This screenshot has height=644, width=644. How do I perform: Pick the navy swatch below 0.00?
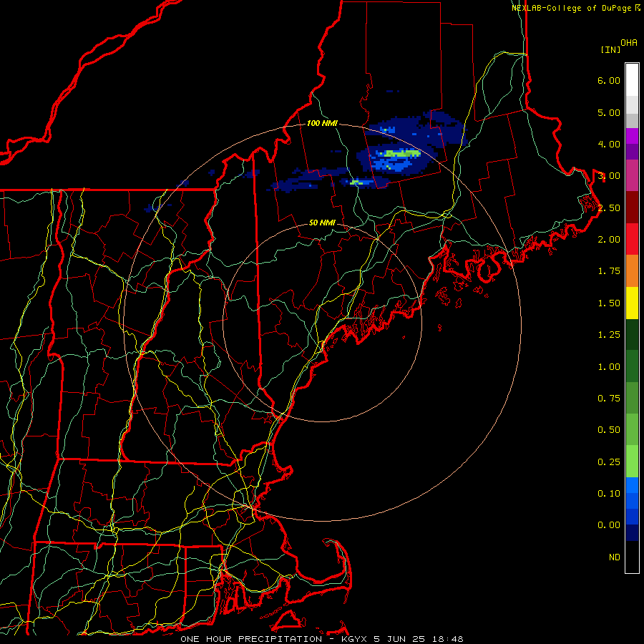pos(632,533)
